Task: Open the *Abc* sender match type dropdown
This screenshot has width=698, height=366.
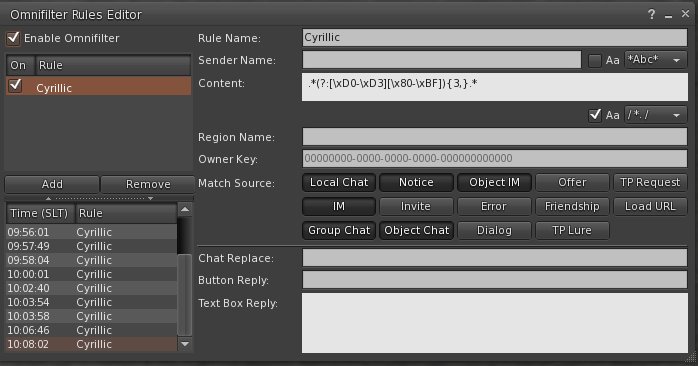Action: [x=655, y=60]
